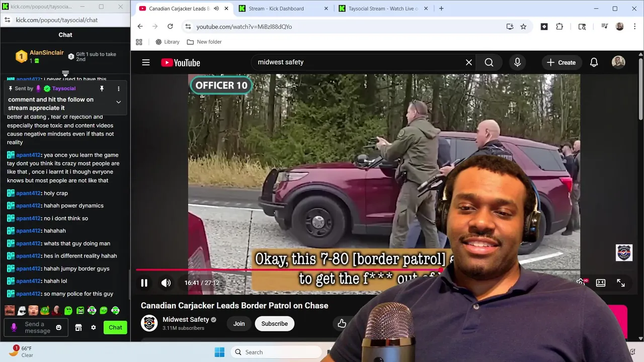Click the Create button
644x362 pixels.
coord(561,62)
